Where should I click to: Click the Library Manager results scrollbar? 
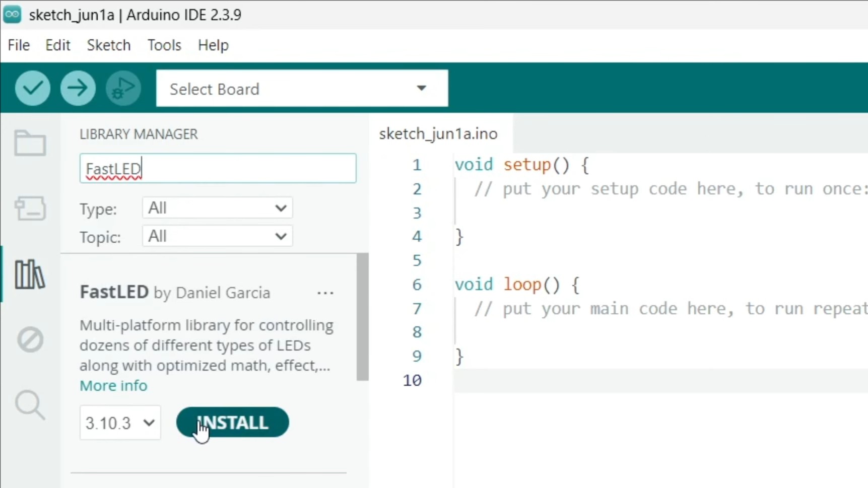(362, 317)
